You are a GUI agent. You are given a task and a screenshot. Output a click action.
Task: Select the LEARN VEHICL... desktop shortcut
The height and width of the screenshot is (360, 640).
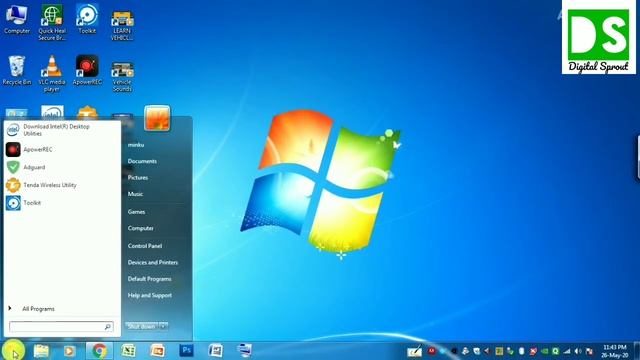122,25
